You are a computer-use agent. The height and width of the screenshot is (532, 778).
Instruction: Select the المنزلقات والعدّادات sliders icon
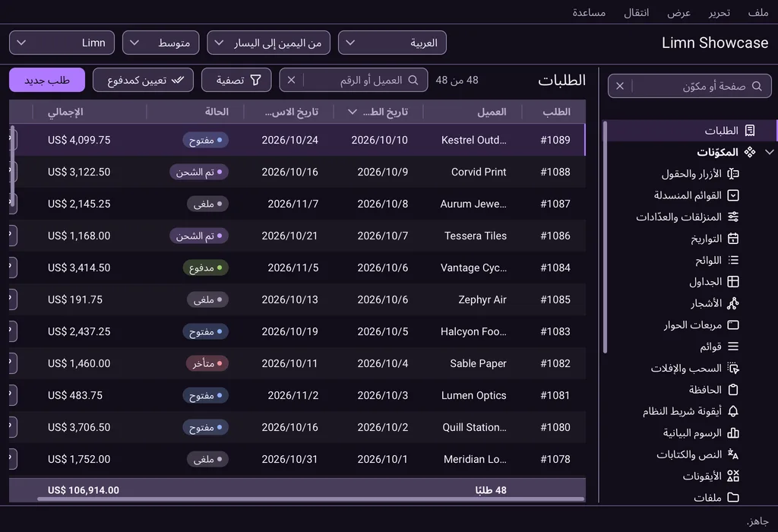[x=733, y=217]
